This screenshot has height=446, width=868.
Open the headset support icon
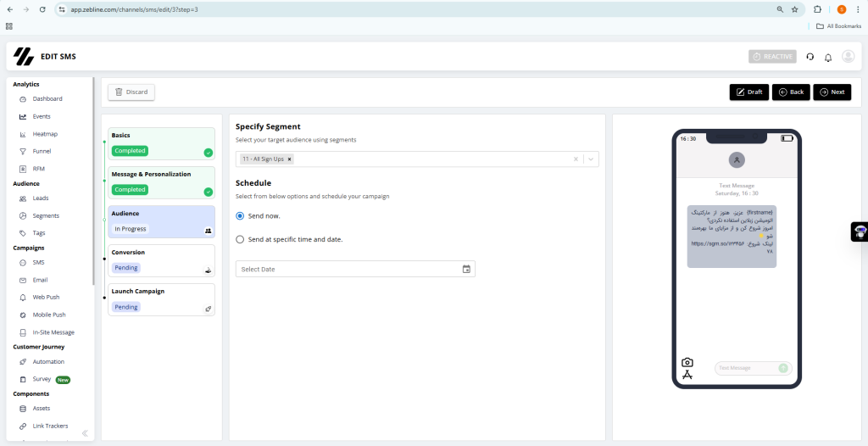coord(810,57)
